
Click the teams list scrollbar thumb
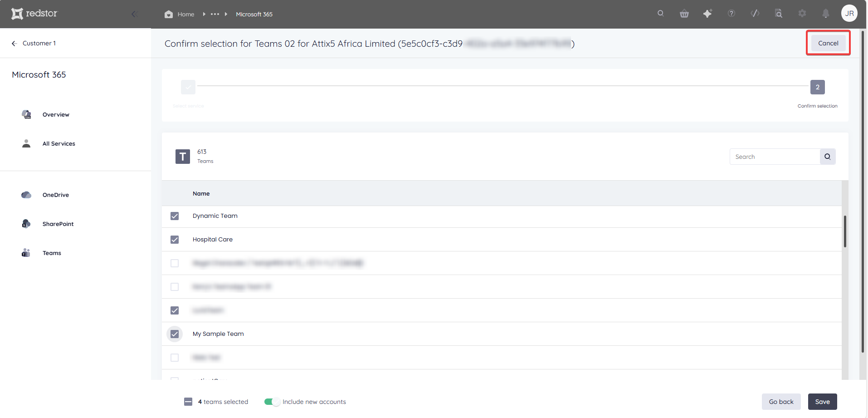tap(845, 231)
